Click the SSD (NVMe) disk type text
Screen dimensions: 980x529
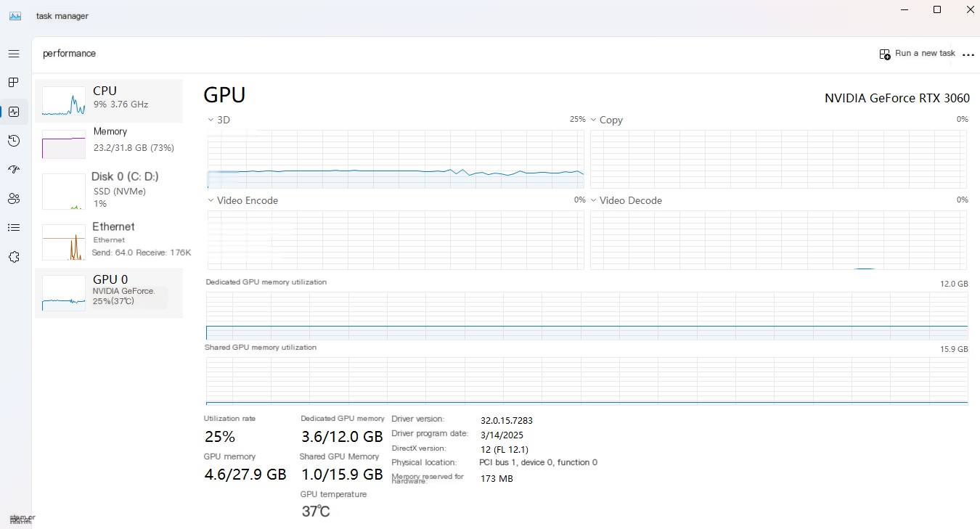120,192
